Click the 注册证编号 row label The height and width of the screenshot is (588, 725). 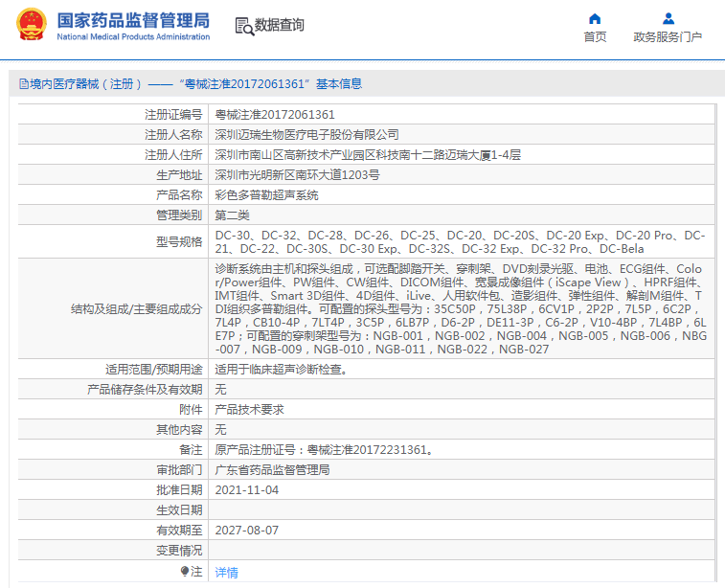[173, 114]
